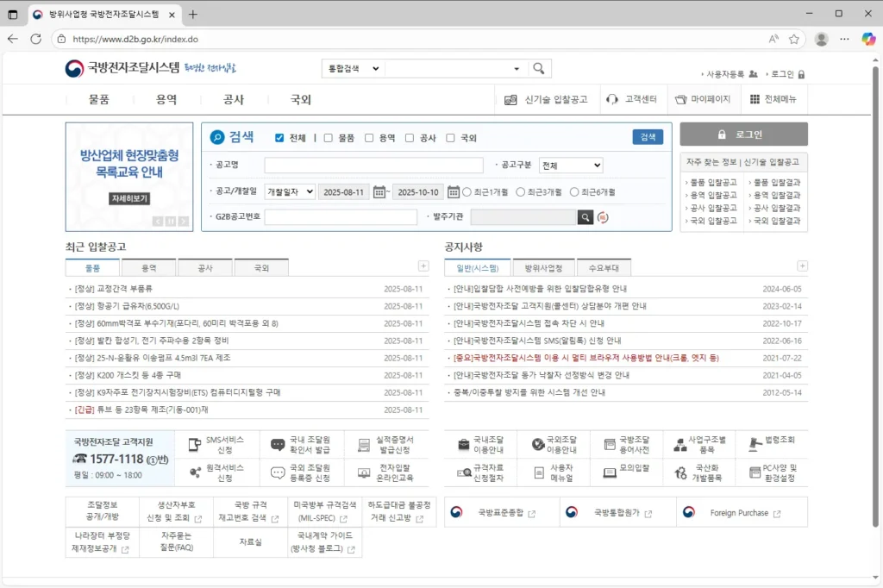Switch to 용역 tab under 최근 입찰공고
This screenshot has height=588, width=883.
pyautogui.click(x=148, y=268)
